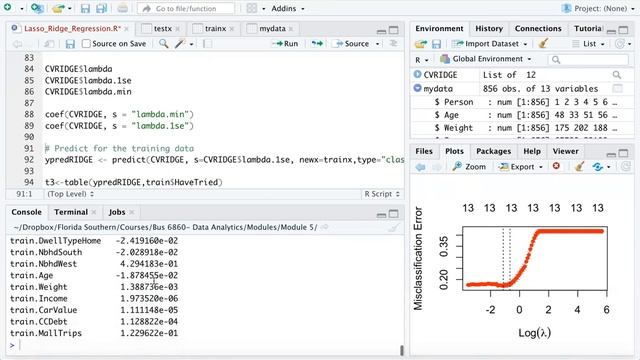The width and height of the screenshot is (640, 360).
Task: Open the (Top Level) scope selector
Action: click(x=71, y=194)
